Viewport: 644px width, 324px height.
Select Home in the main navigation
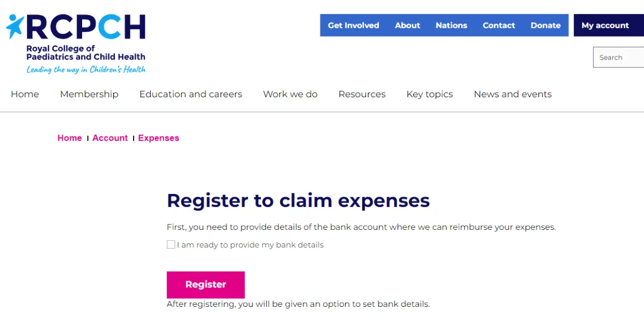pyautogui.click(x=25, y=94)
